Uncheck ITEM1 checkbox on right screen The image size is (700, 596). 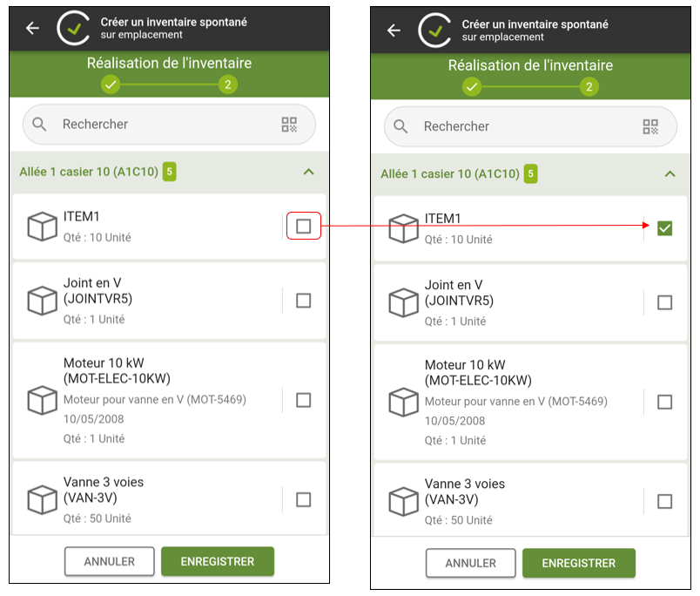664,228
